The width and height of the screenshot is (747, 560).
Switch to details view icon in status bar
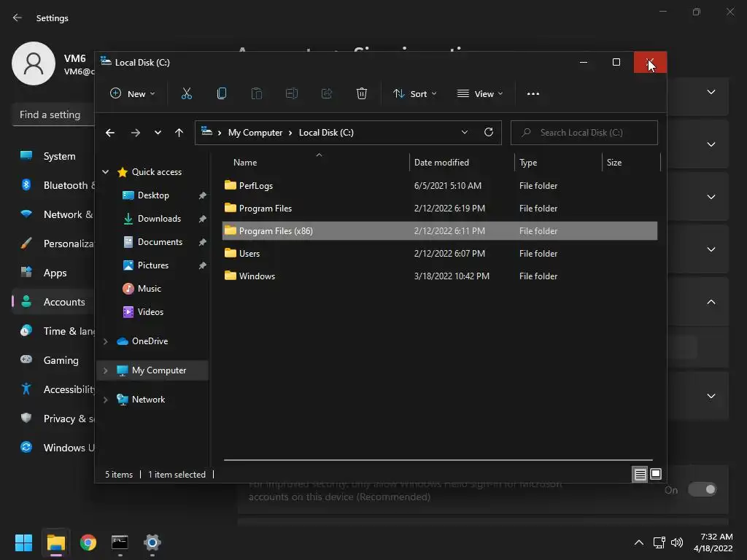click(x=640, y=474)
